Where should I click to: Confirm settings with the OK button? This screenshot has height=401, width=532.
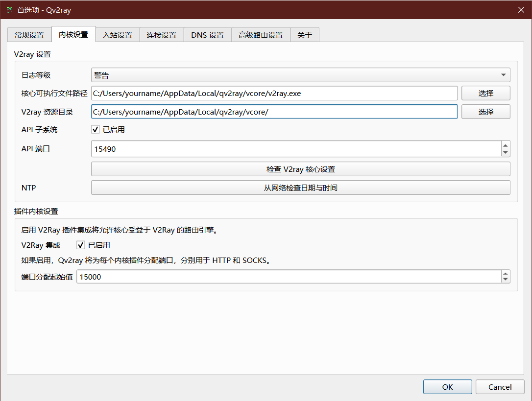(x=447, y=386)
